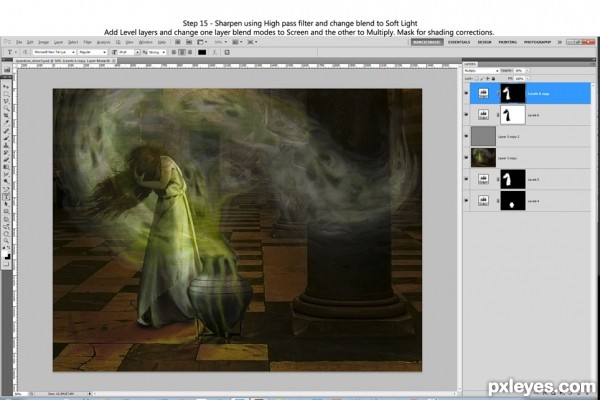Open the Multiply blend mode dropdown
This screenshot has height=400, width=600.
pyautogui.click(x=481, y=71)
